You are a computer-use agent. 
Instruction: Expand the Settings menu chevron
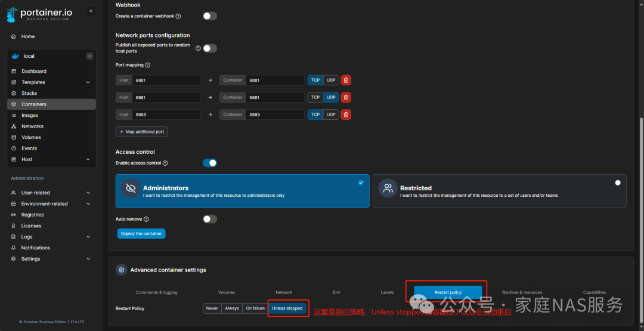click(x=88, y=259)
